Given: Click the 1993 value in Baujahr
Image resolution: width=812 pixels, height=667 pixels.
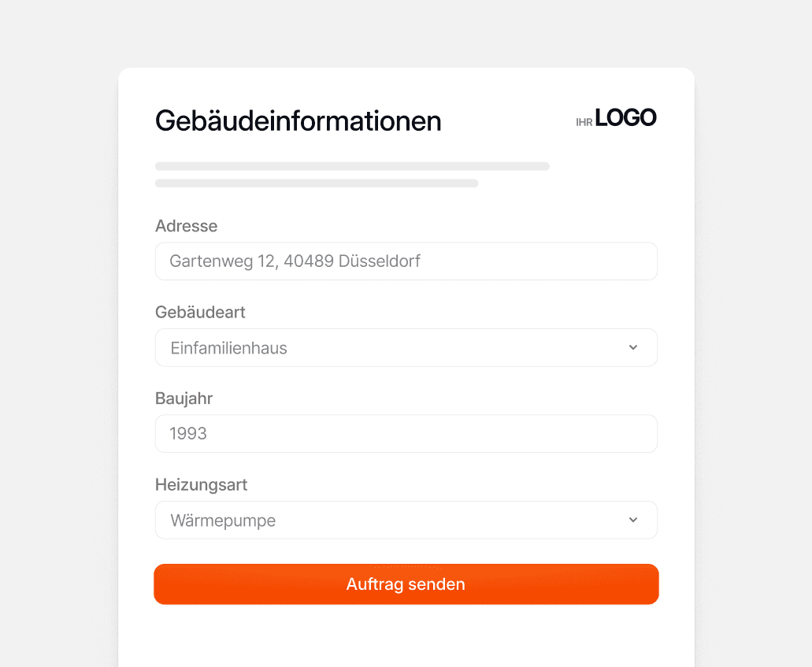Looking at the screenshot, I should [x=188, y=433].
